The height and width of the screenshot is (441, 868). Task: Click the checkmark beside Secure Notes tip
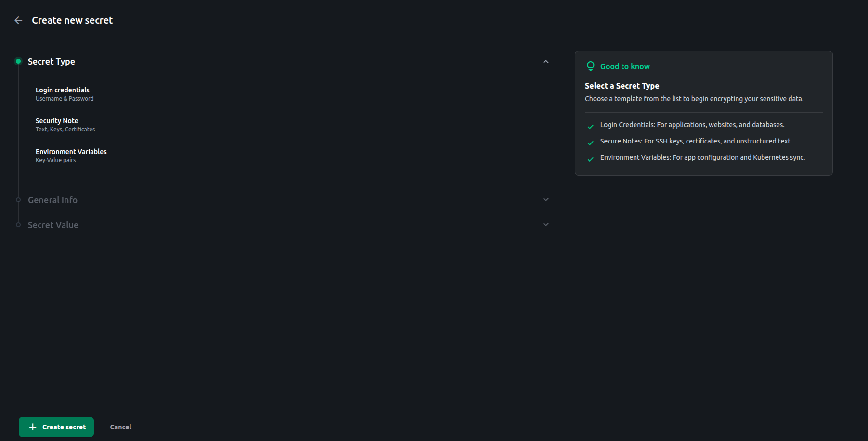[590, 143]
